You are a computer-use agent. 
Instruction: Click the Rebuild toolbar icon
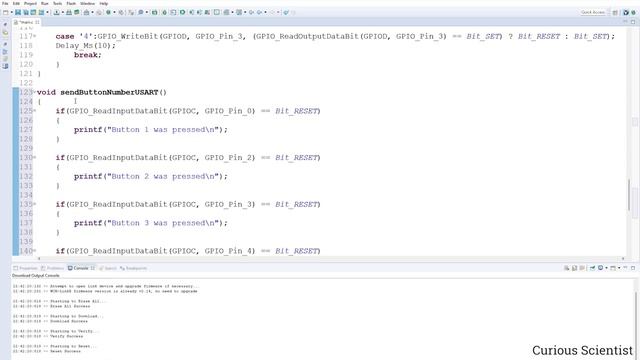(x=76, y=12)
